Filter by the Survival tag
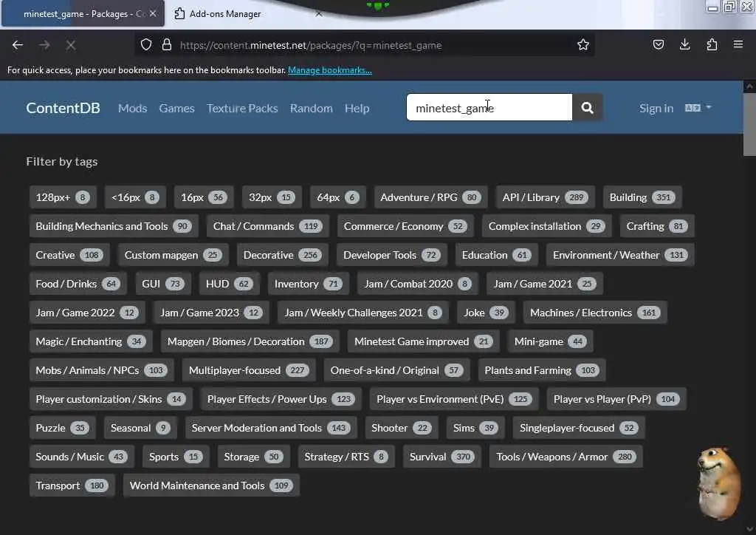Image resolution: width=756 pixels, height=535 pixels. [442, 457]
